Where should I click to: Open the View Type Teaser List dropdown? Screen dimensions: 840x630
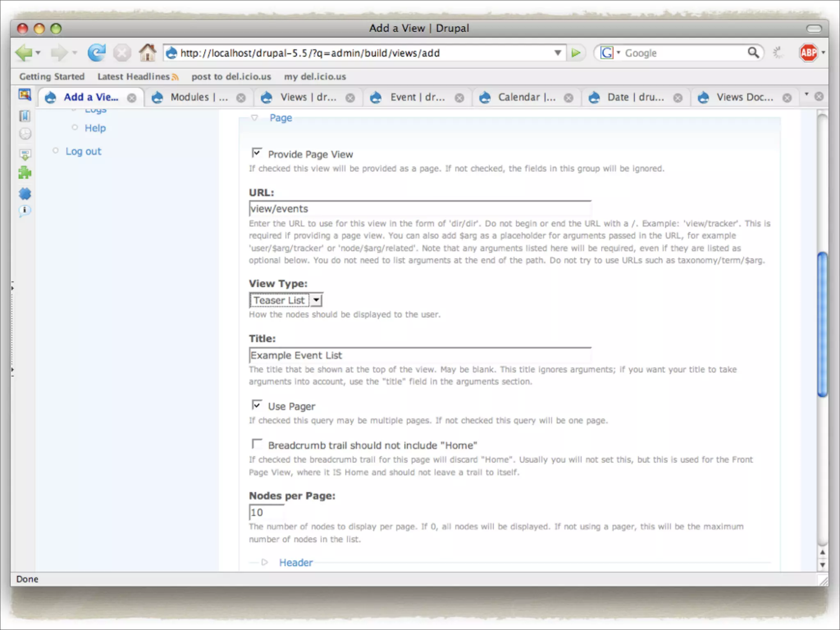click(x=286, y=300)
